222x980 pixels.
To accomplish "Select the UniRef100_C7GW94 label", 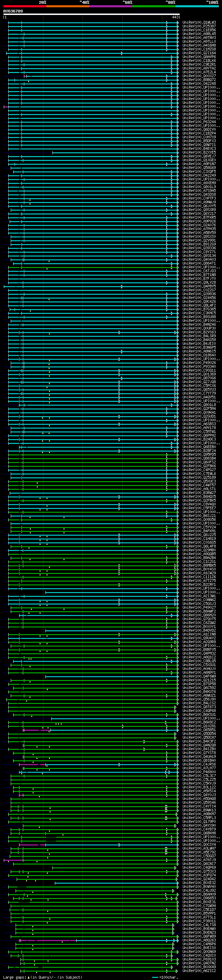I will pos(199,906).
